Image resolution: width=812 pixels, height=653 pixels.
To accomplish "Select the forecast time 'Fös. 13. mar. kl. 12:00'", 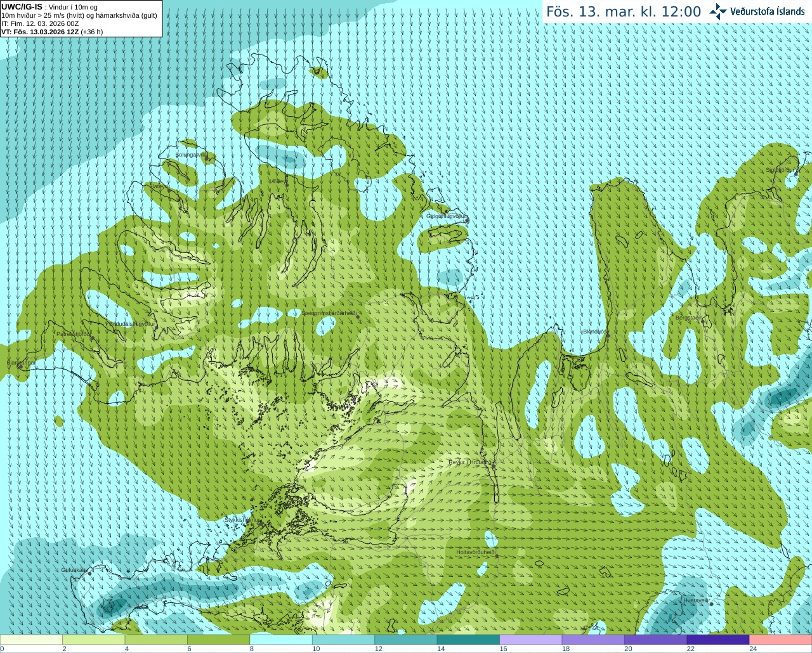I will pyautogui.click(x=624, y=12).
